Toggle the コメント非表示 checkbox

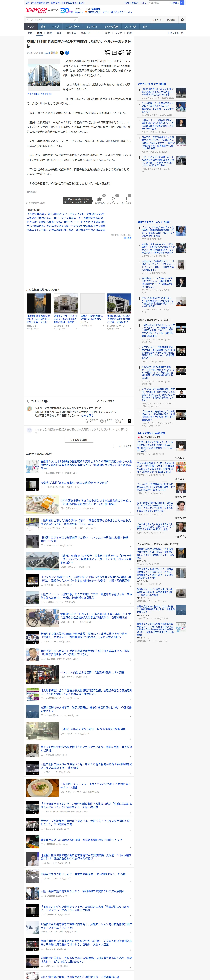click(115, 446)
